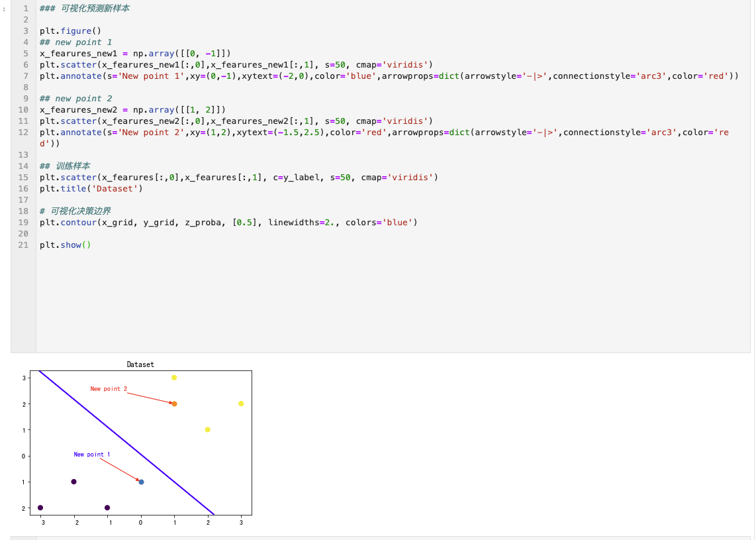Viewport: 756px width, 540px height.
Task: Click the plt.title('Dataset') line
Action: tap(91, 189)
